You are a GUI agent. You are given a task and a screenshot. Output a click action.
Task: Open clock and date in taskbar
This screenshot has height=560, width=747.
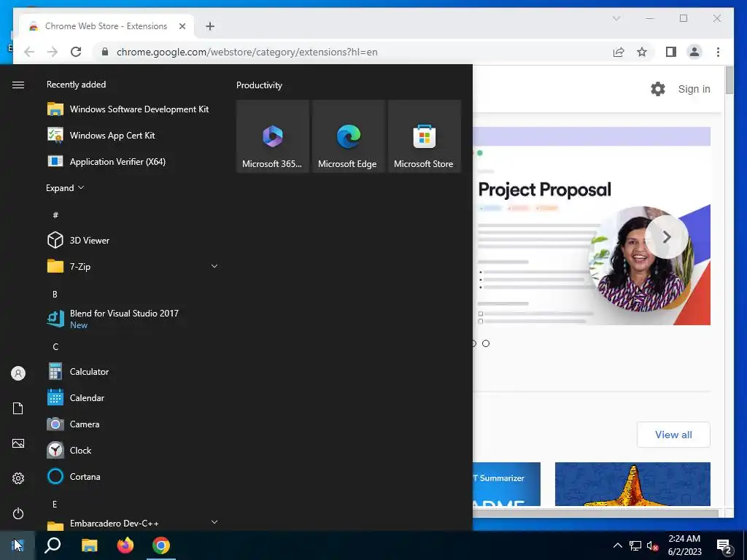684,545
